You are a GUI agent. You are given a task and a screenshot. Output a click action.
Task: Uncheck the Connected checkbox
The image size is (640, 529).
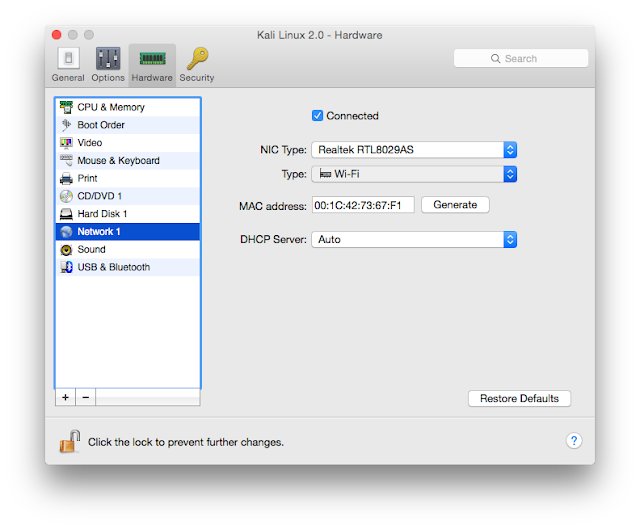pos(317,116)
